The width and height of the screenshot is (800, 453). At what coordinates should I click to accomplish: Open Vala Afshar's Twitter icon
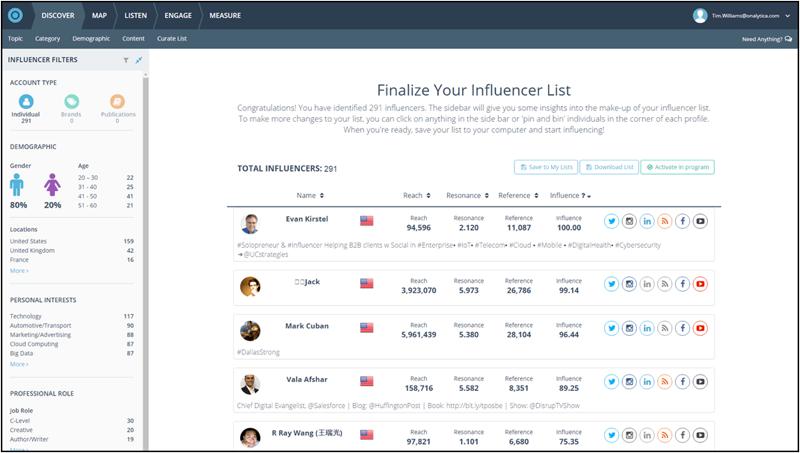pyautogui.click(x=611, y=382)
